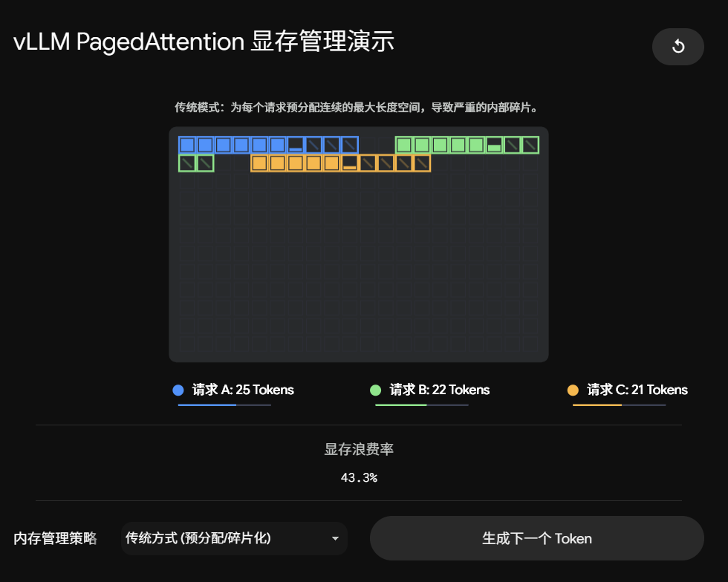
Task: Click the 内存管理策略 label
Action: point(55,538)
